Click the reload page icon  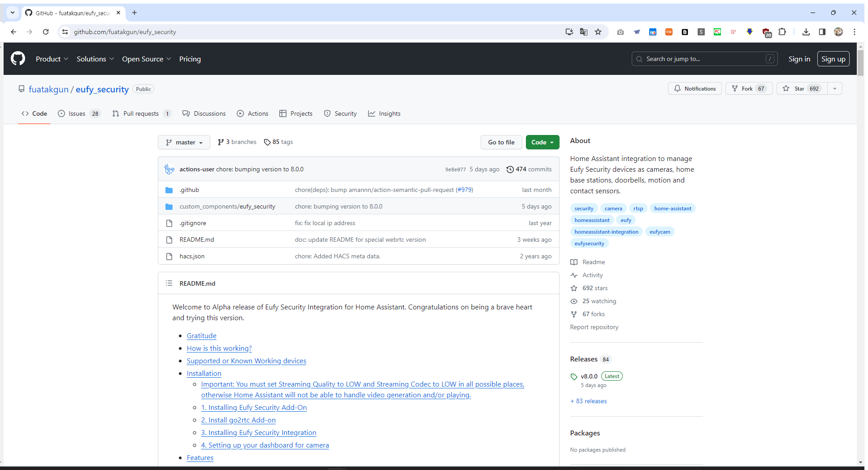tap(46, 32)
